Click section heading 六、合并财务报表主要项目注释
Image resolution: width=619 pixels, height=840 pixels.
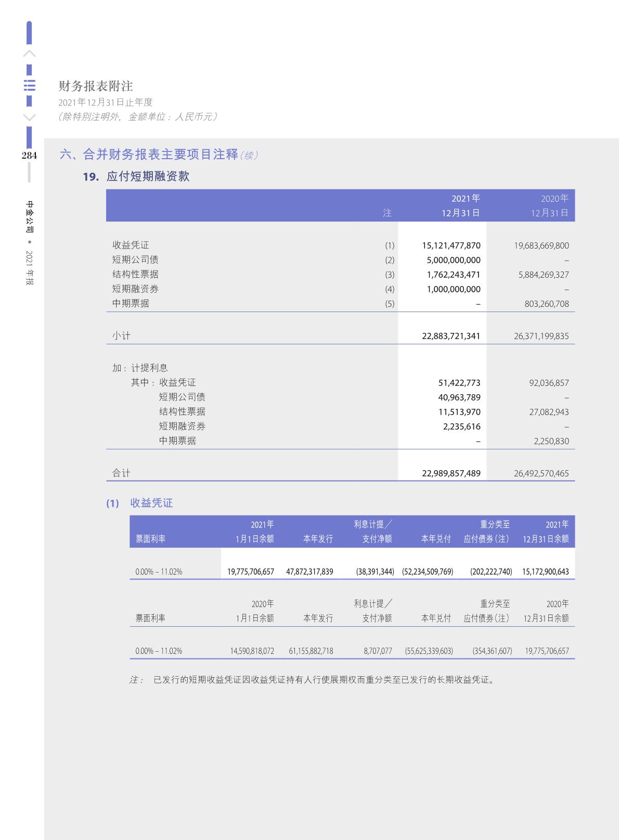tap(149, 154)
